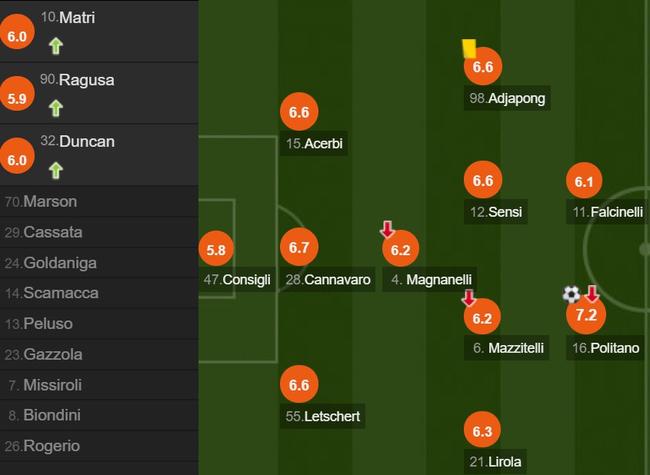
Task: Click the green up arrow under Ragusa
Action: tap(56, 108)
